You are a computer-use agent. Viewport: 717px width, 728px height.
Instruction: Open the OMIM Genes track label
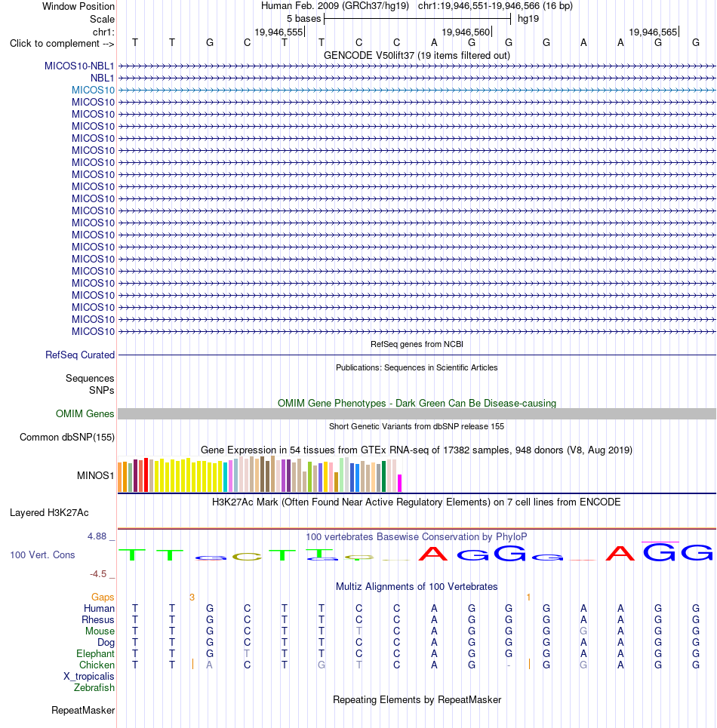pyautogui.click(x=85, y=413)
